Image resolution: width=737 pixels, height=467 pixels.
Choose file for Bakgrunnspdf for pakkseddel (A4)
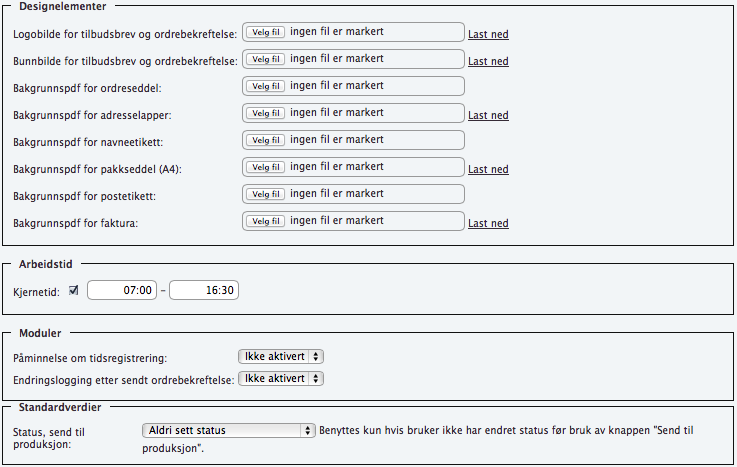coord(266,167)
